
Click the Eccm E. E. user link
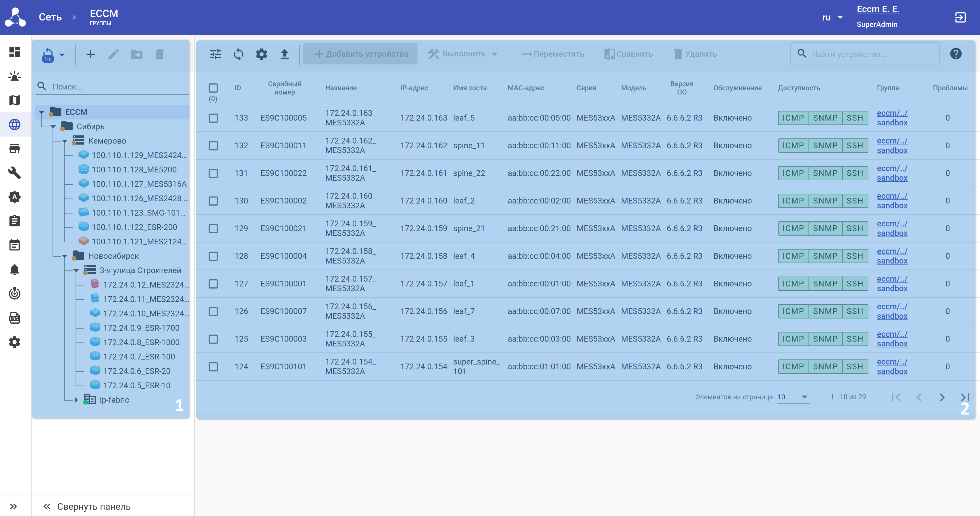click(x=878, y=9)
